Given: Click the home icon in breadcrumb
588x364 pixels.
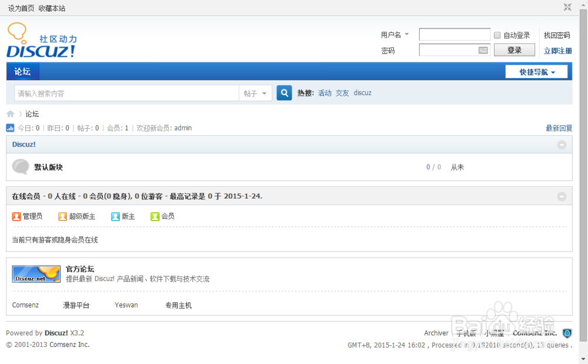Looking at the screenshot, I should (11, 114).
